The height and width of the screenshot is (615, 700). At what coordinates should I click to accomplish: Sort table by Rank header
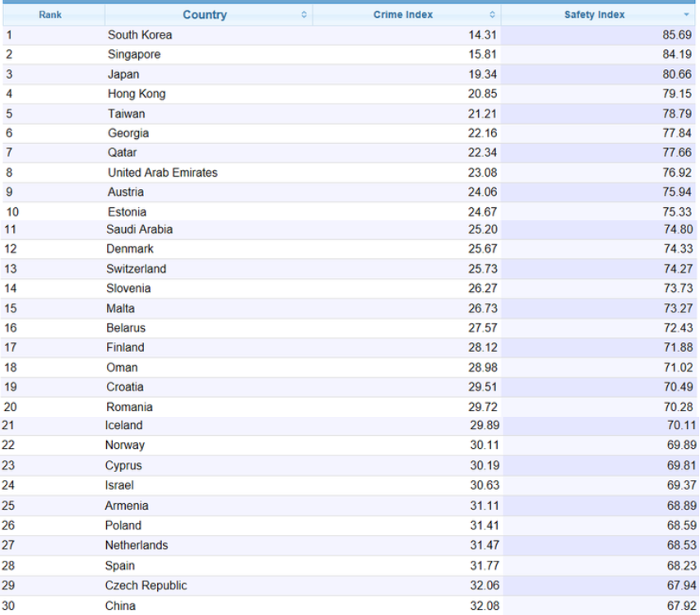click(50, 15)
